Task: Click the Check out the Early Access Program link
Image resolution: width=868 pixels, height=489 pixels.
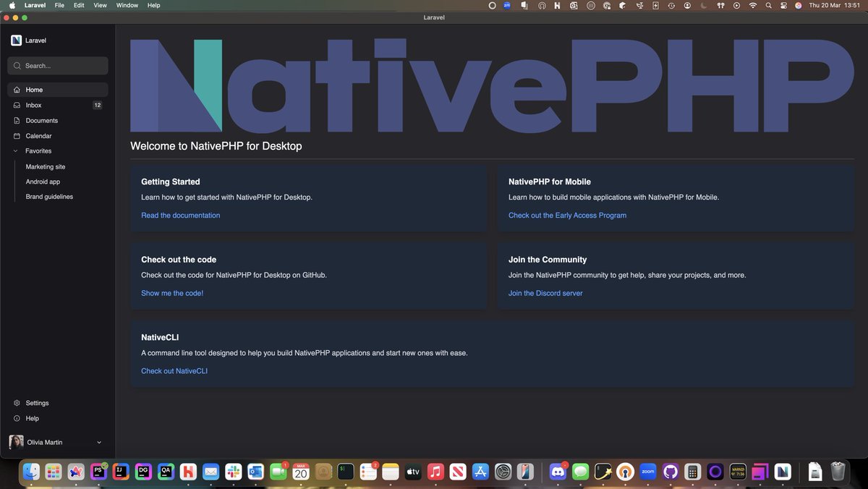Action: point(568,215)
